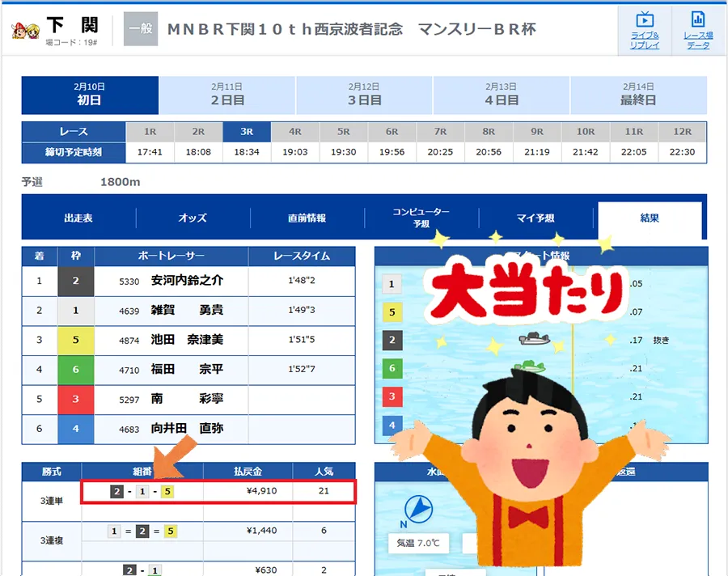Open the オッズ tab
This screenshot has height=576, width=728.
click(193, 218)
